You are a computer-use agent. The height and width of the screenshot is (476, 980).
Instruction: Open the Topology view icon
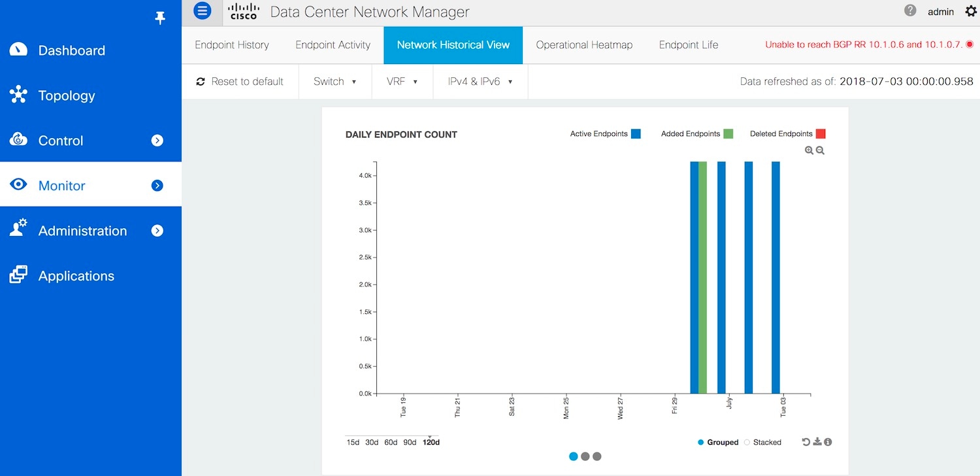point(18,95)
